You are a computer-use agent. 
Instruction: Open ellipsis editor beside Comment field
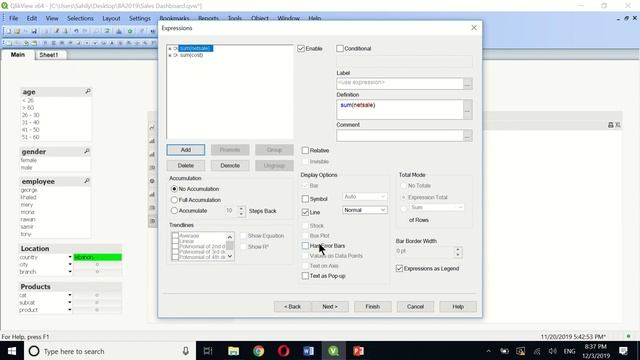point(468,136)
